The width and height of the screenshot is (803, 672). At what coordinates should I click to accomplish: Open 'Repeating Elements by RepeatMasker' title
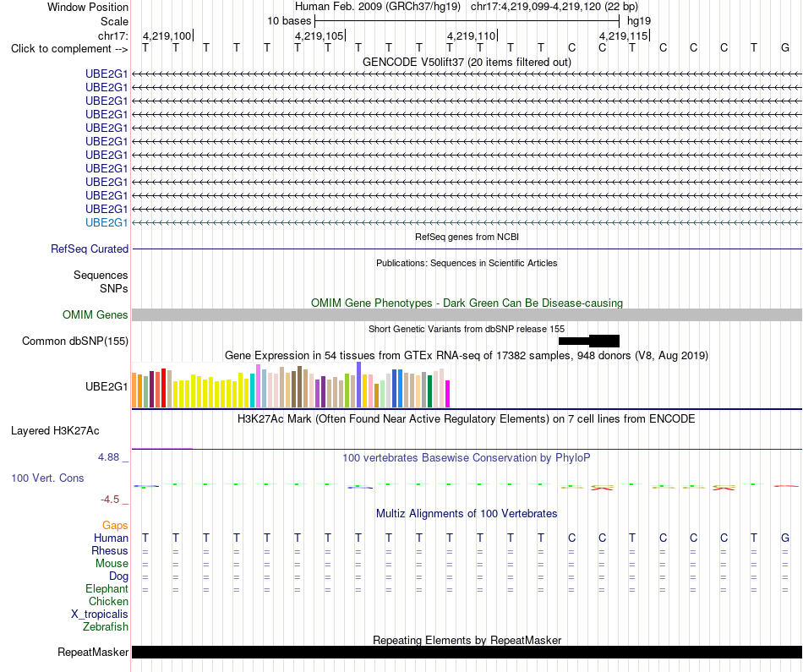(x=467, y=640)
